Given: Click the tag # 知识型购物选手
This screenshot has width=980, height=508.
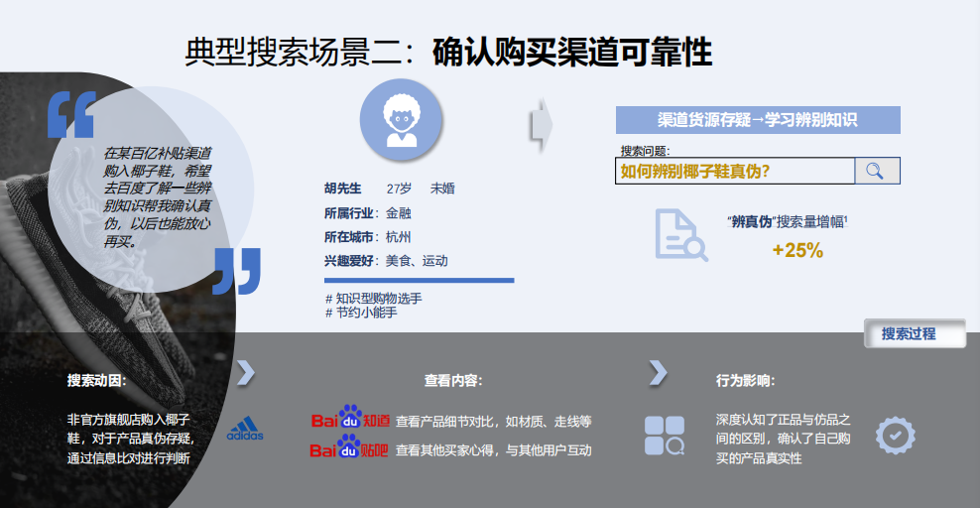Looking at the screenshot, I should click(x=374, y=299).
